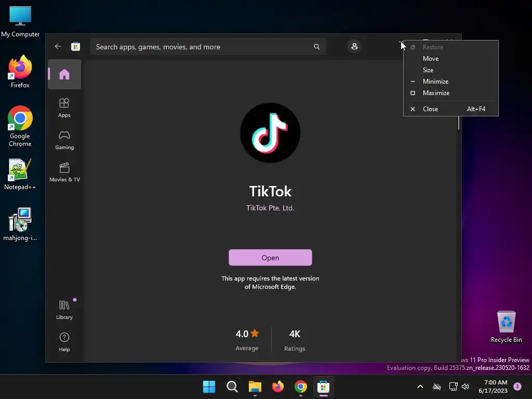Click the volume speaker tray icon

pos(465,387)
